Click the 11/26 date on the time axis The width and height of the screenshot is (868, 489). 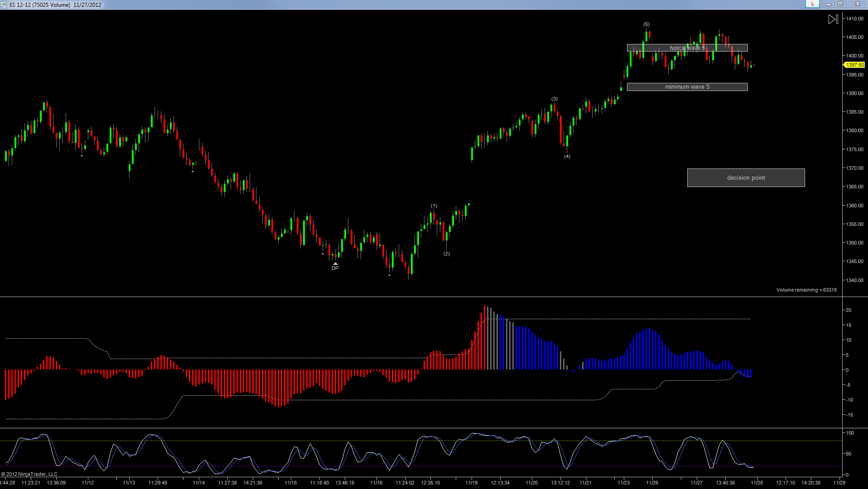tap(652, 483)
